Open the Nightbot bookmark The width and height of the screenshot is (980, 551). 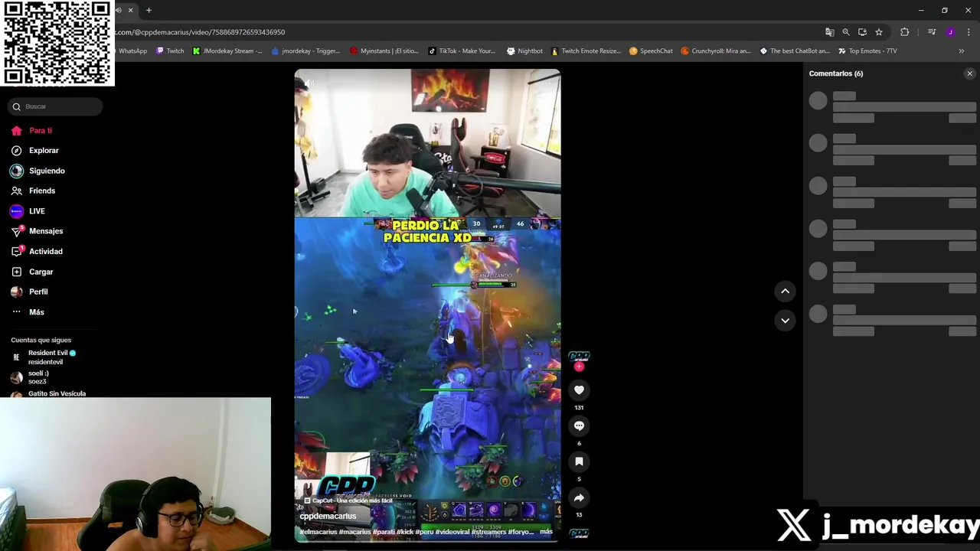tap(524, 51)
